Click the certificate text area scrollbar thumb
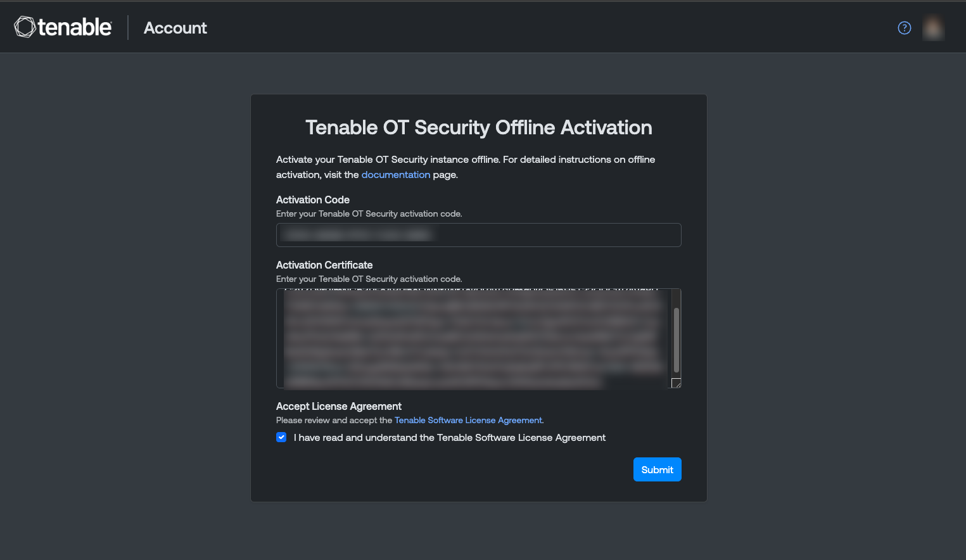The width and height of the screenshot is (966, 560). point(676,340)
